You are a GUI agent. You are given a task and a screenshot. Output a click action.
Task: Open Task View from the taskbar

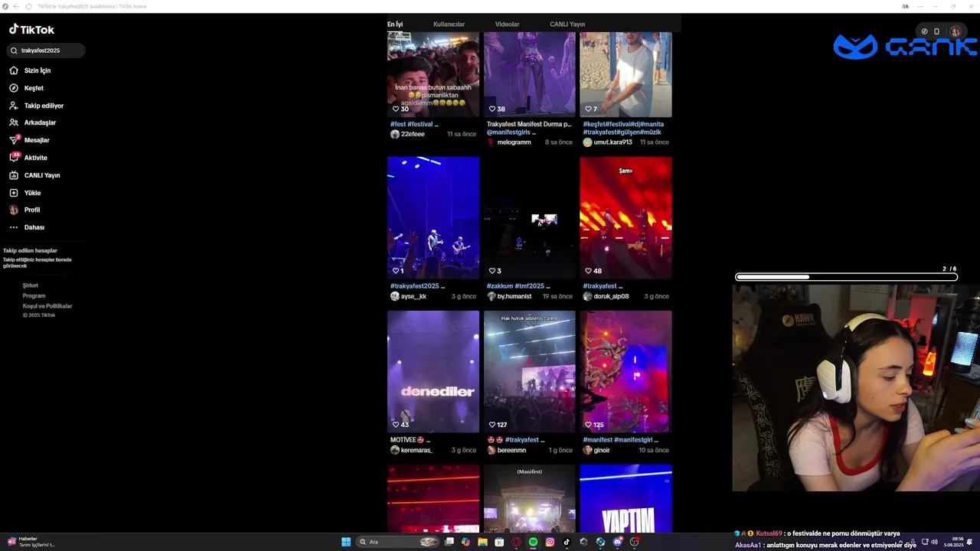(449, 542)
